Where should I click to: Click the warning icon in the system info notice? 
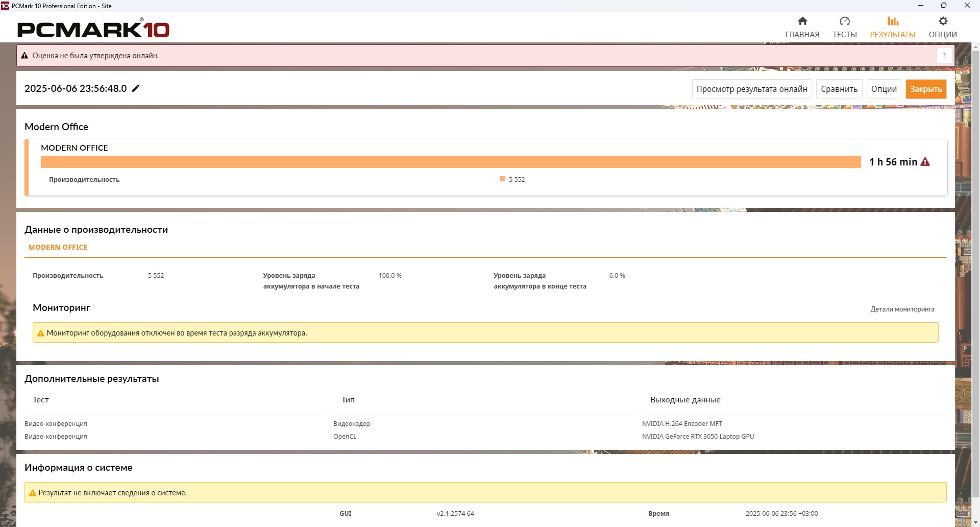[33, 493]
